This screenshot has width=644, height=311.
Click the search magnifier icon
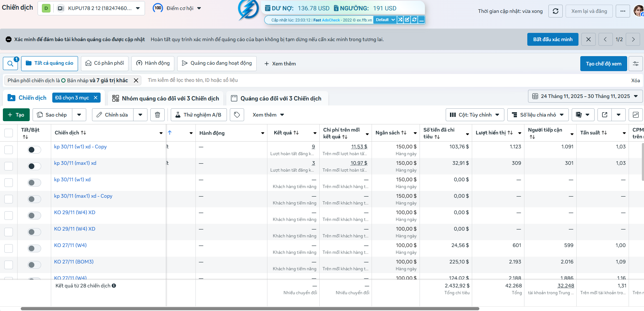click(x=10, y=64)
